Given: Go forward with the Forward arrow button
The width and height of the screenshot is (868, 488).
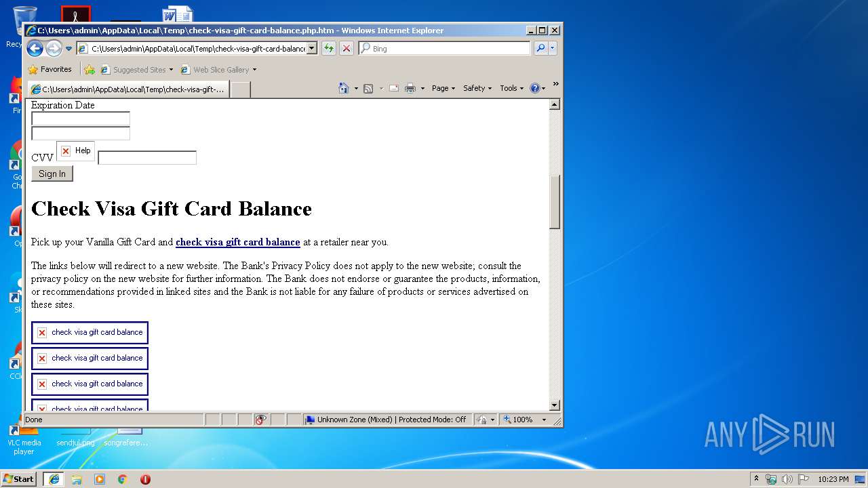Looking at the screenshot, I should 54,48.
